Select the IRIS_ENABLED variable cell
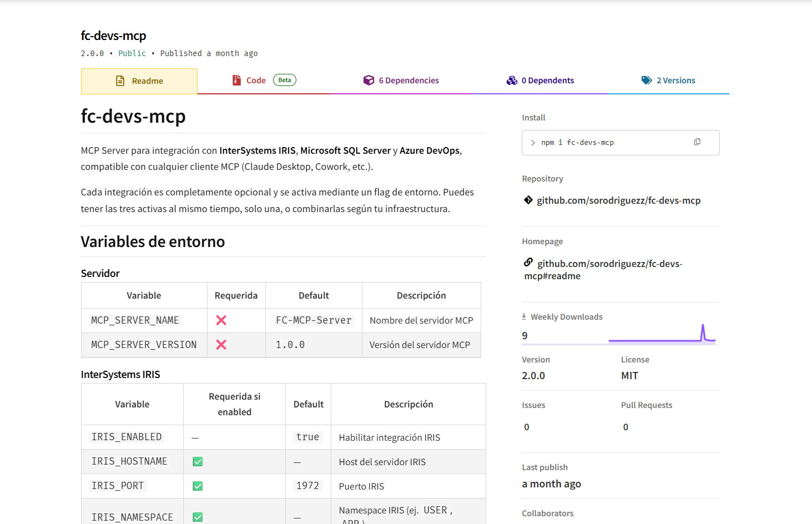The height and width of the screenshot is (524, 812). coord(132,437)
